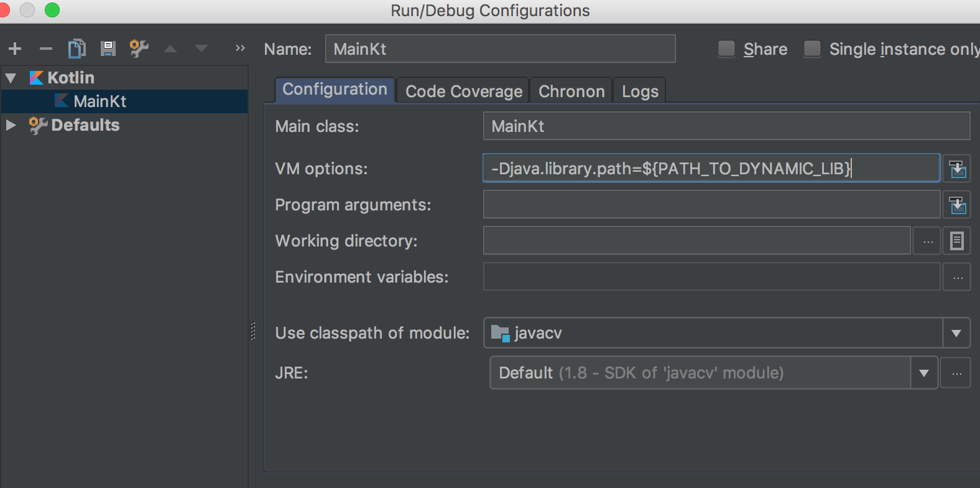Click the 'Working directory:' label
The height and width of the screenshot is (488, 980).
tap(346, 241)
